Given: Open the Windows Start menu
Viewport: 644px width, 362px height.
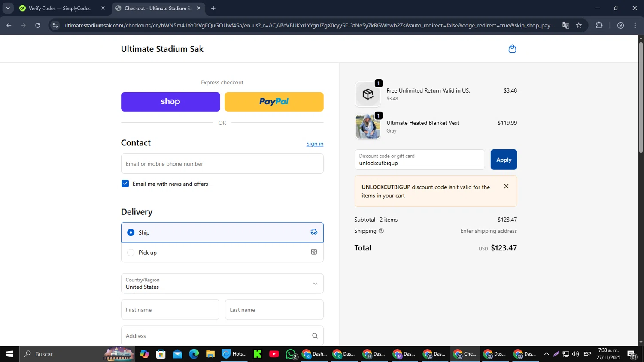Looking at the screenshot, I should [9, 354].
